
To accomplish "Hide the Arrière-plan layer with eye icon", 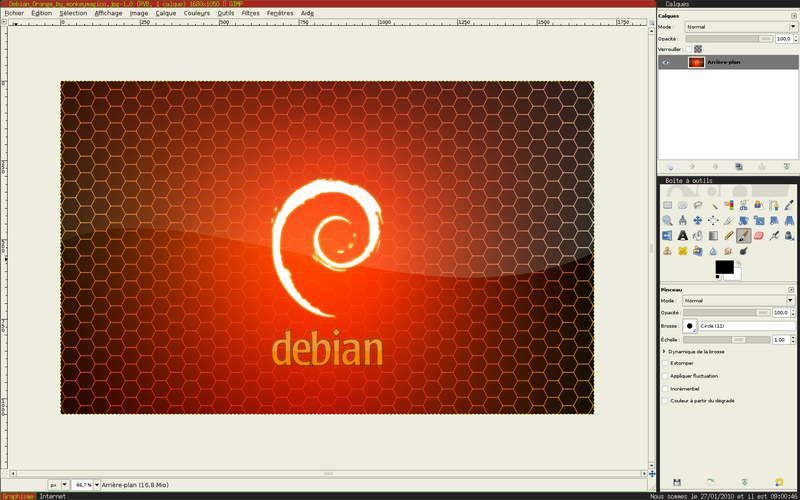I will pos(665,62).
